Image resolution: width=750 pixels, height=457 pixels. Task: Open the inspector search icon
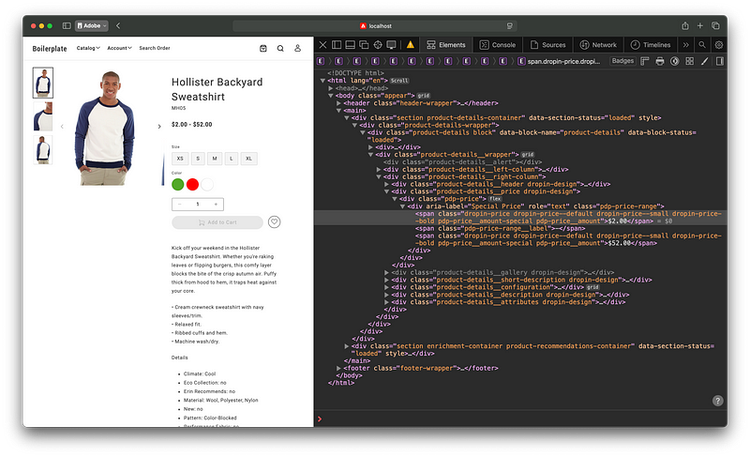[702, 45]
